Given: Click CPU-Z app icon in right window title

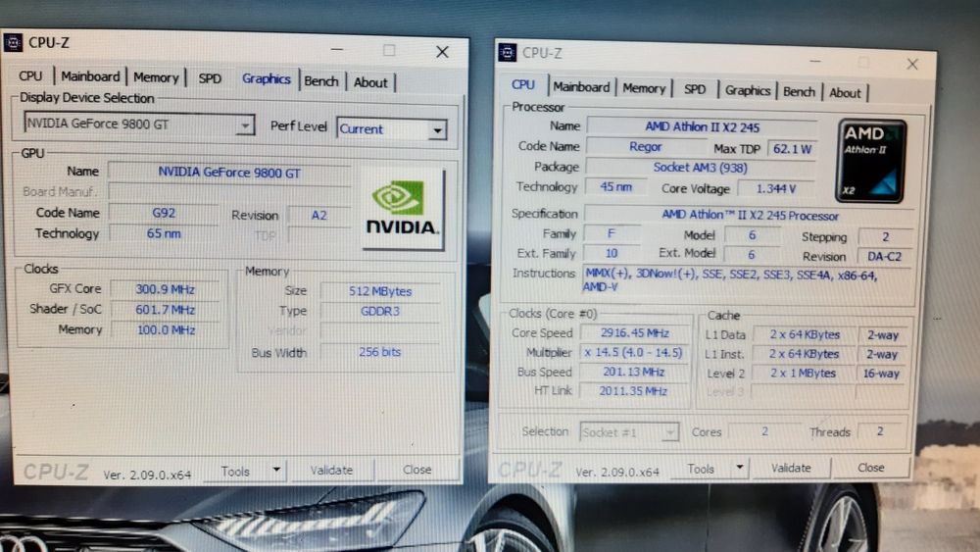Looking at the screenshot, I should tap(508, 52).
